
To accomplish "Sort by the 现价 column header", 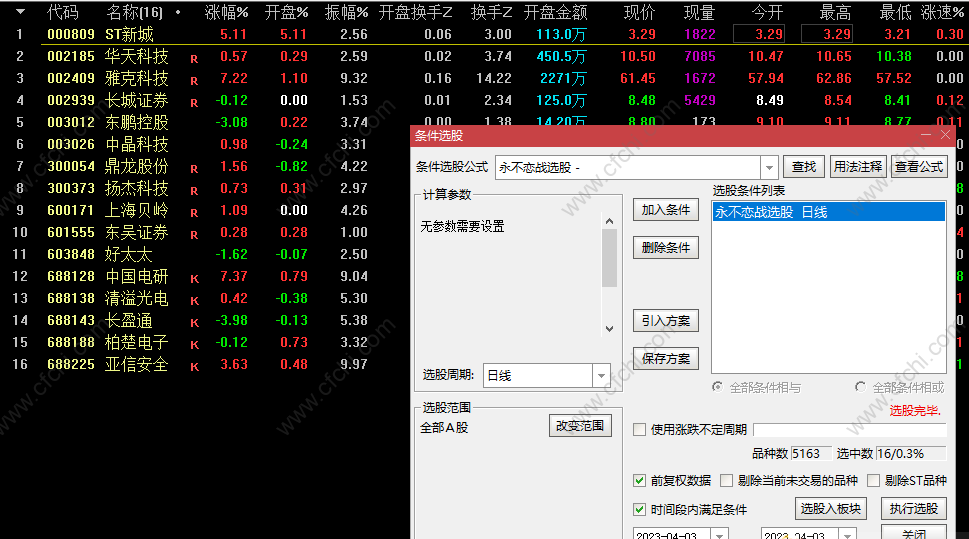I will click(639, 12).
